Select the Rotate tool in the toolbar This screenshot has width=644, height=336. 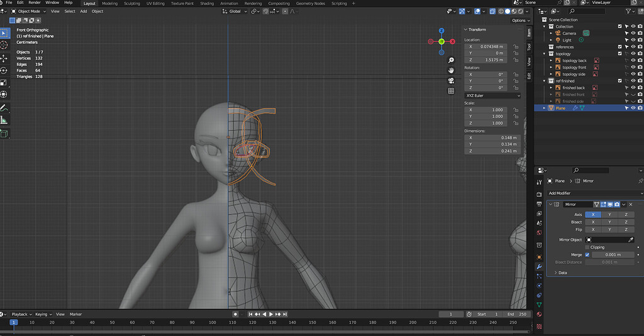tap(4, 70)
